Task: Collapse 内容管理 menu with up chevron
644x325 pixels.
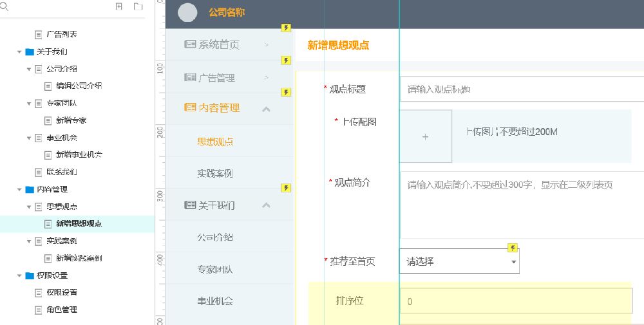Action: point(266,109)
